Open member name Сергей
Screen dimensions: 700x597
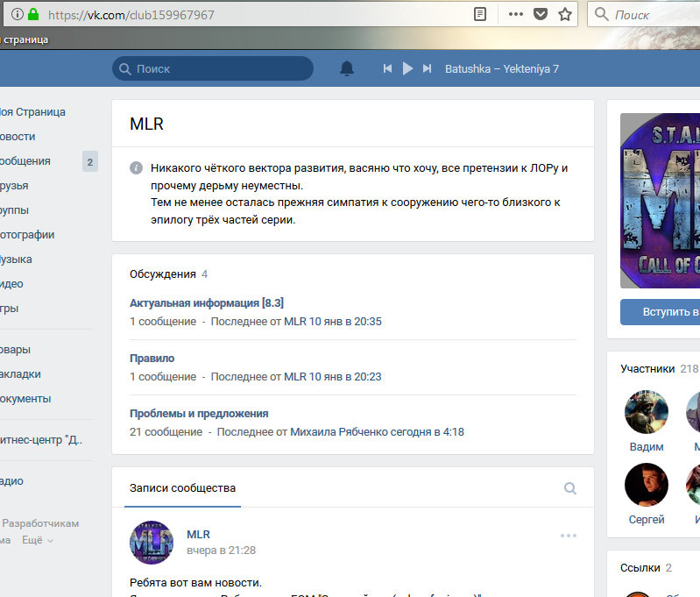point(647,520)
